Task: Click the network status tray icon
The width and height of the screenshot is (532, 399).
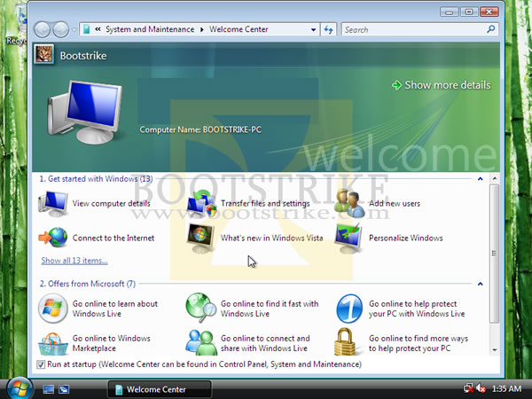Action: pyautogui.click(x=468, y=388)
